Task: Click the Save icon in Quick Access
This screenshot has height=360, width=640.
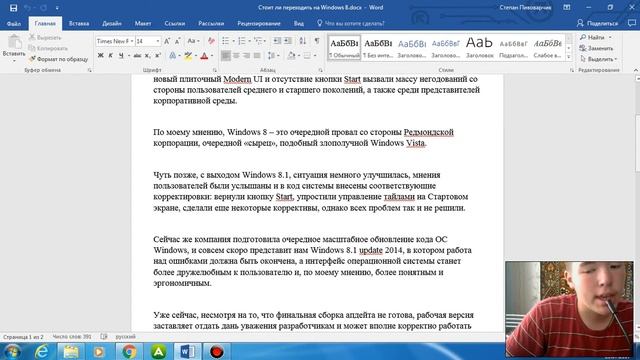Action: 13,8
